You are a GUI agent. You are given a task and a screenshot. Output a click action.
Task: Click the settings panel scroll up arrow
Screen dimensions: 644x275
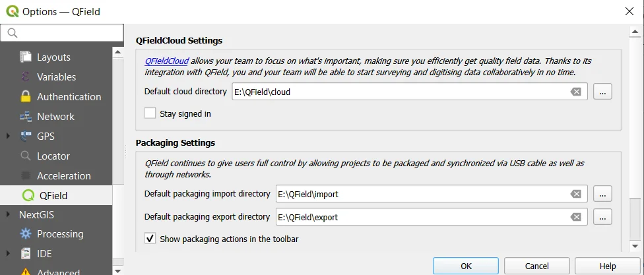click(x=635, y=31)
